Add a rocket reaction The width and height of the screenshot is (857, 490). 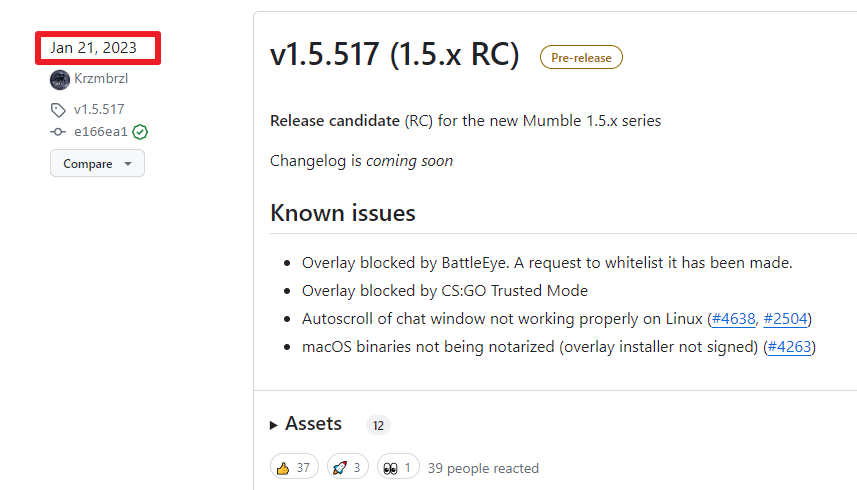coord(347,467)
